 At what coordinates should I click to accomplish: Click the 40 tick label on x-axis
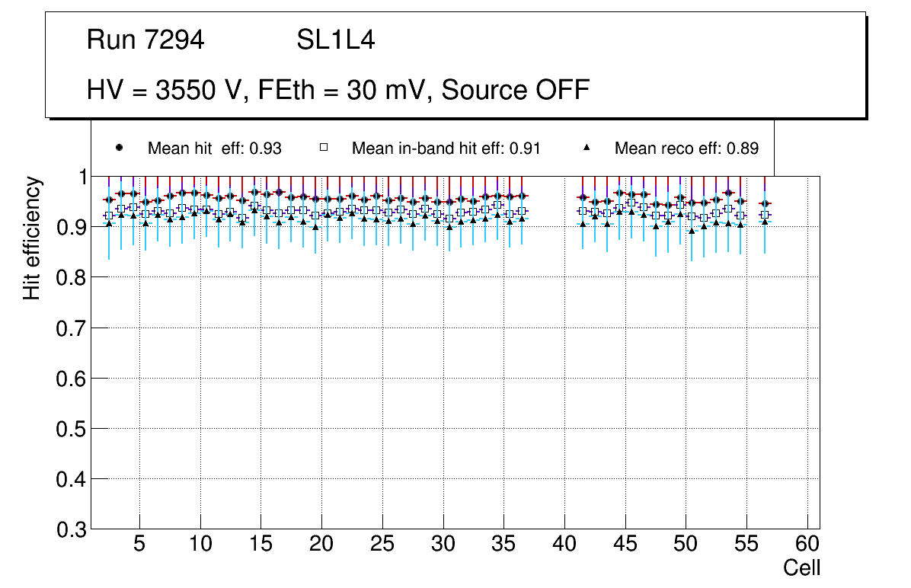564,545
